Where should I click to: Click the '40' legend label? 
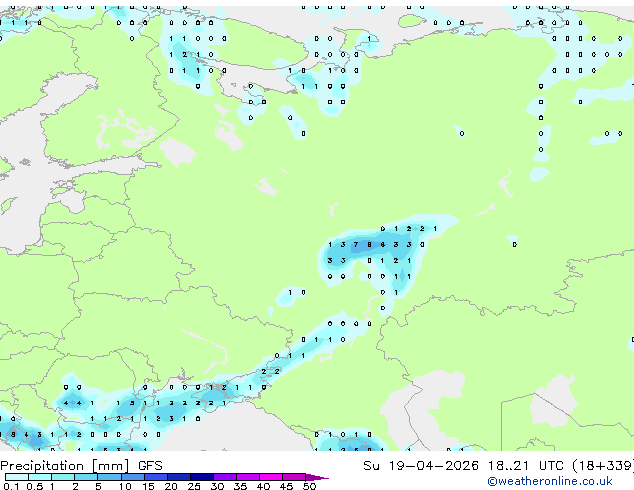[263, 486]
